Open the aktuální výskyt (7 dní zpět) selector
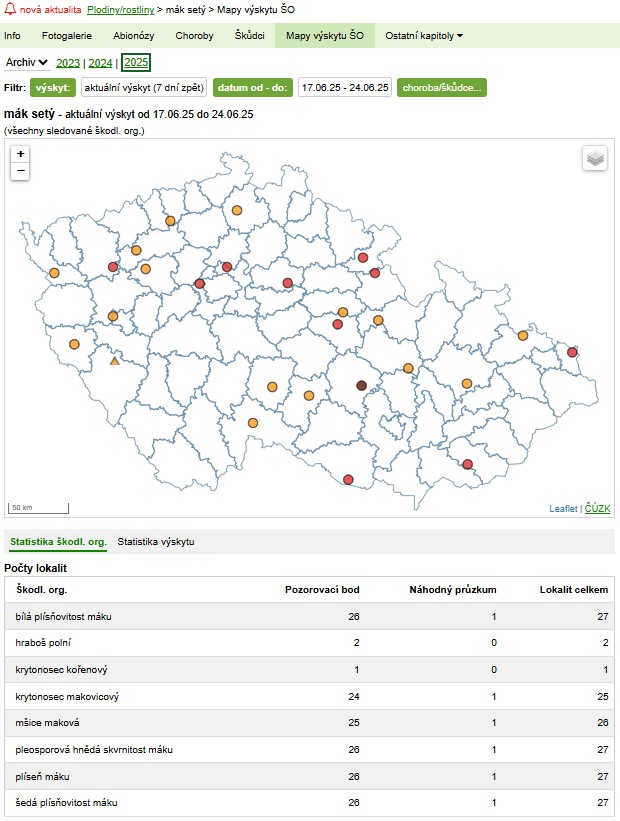The width and height of the screenshot is (620, 821). click(144, 87)
